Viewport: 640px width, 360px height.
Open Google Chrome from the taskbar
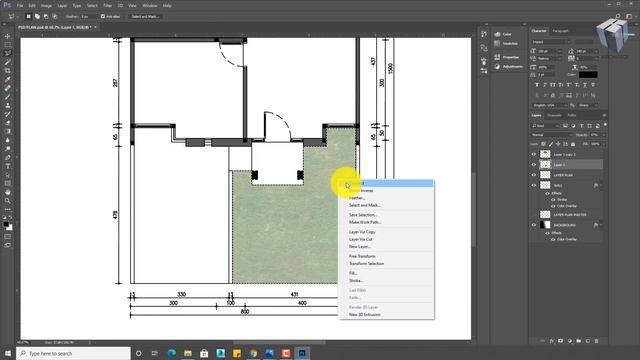pos(253,353)
